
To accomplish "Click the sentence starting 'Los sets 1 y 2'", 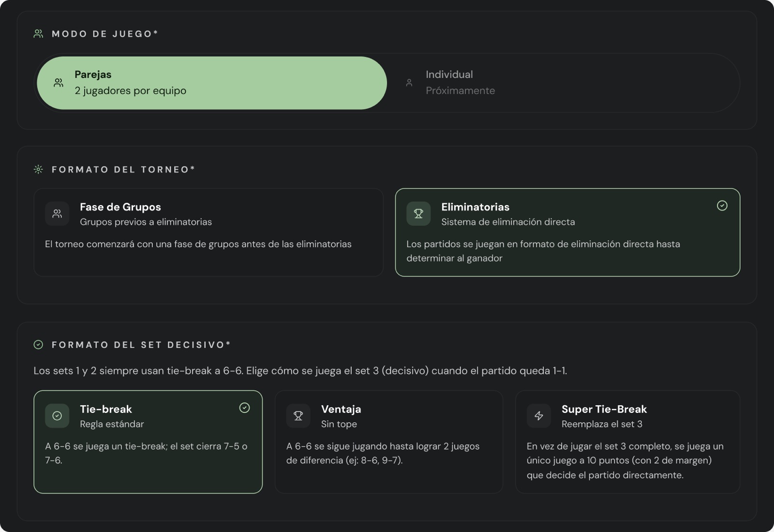I will coord(300,371).
